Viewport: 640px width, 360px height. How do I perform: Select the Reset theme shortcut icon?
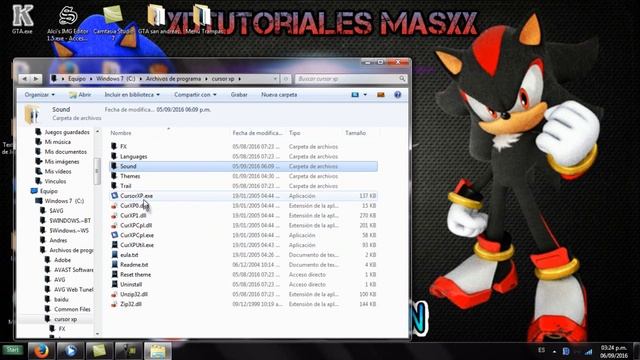pyautogui.click(x=115, y=275)
